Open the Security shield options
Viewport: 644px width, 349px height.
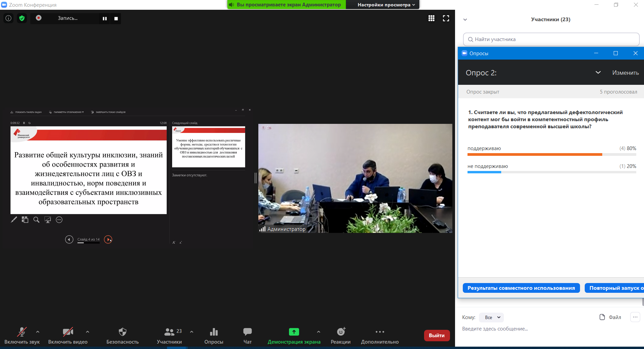tap(122, 336)
